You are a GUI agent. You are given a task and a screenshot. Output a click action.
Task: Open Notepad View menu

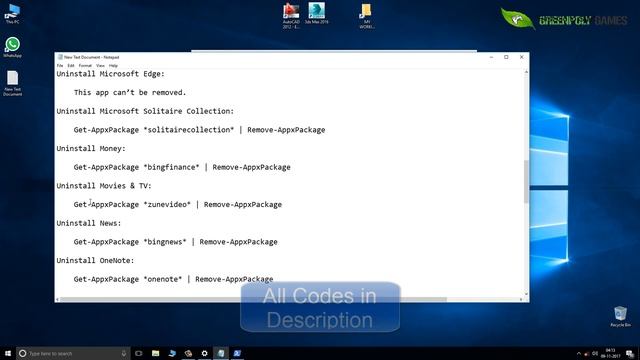coord(100,66)
